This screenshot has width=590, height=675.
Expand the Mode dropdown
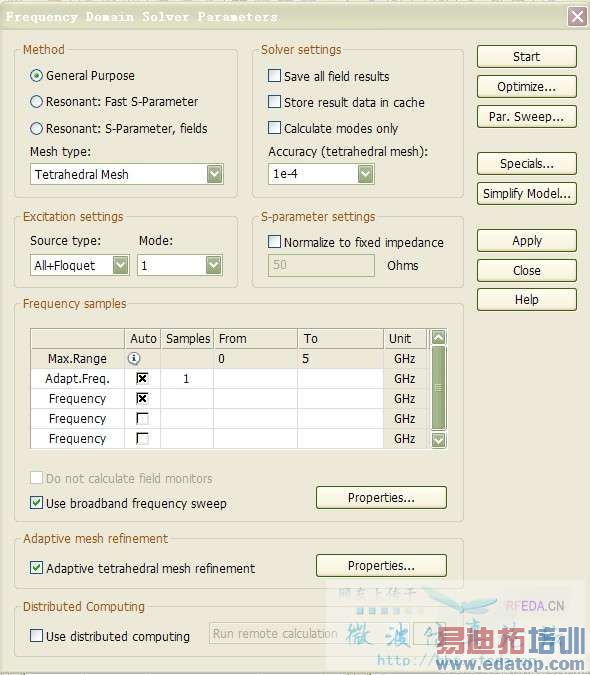coord(213,265)
